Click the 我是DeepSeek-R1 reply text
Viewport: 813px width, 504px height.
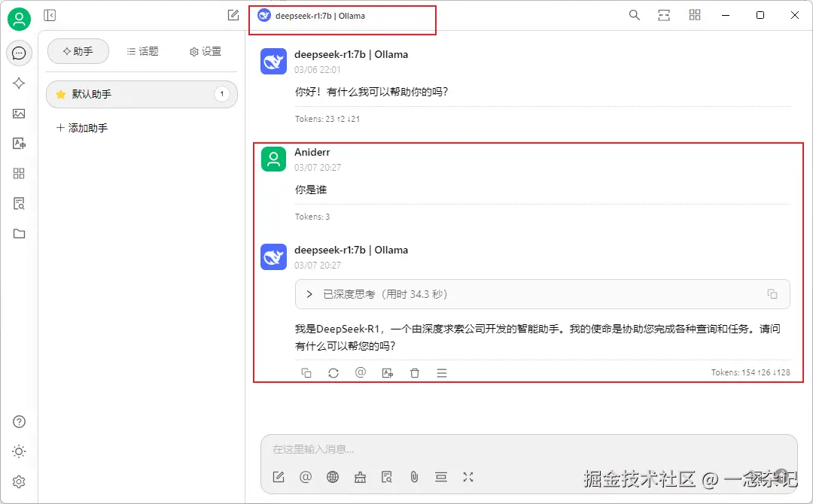tap(537, 337)
